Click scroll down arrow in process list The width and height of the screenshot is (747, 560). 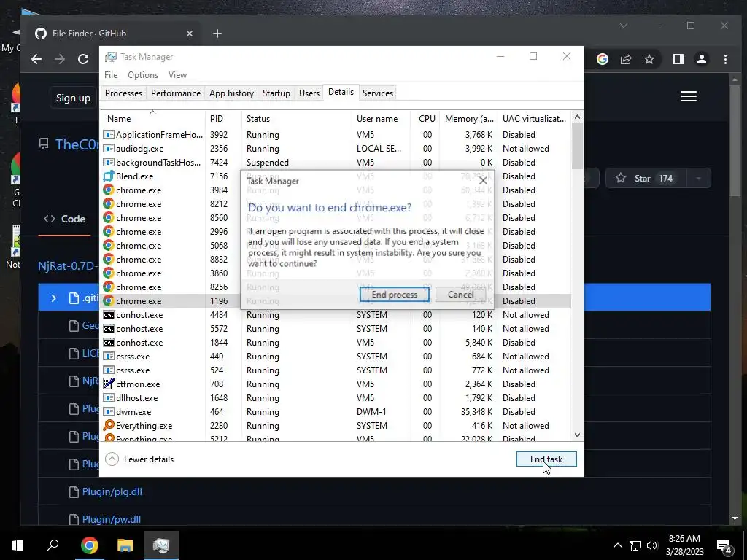(577, 435)
